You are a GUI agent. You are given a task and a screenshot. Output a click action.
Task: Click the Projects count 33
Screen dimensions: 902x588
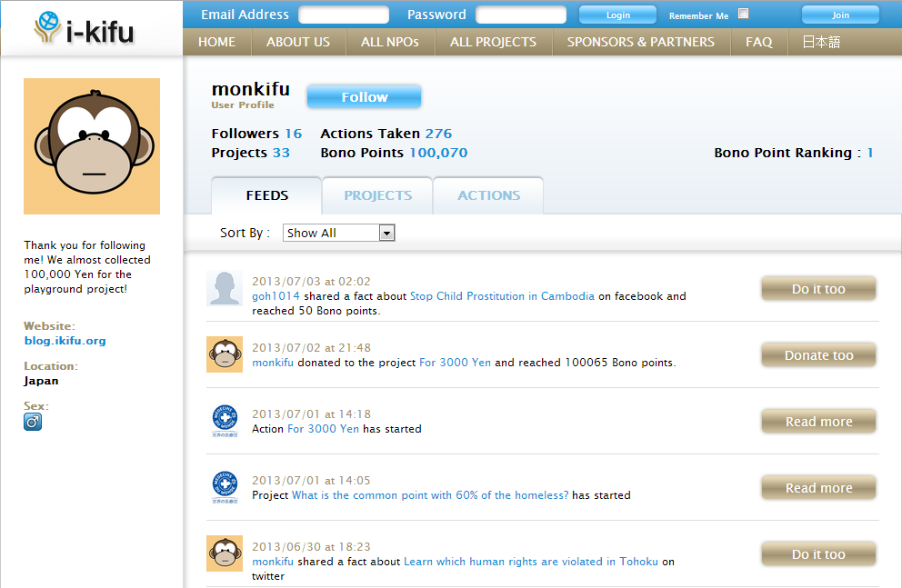click(281, 153)
